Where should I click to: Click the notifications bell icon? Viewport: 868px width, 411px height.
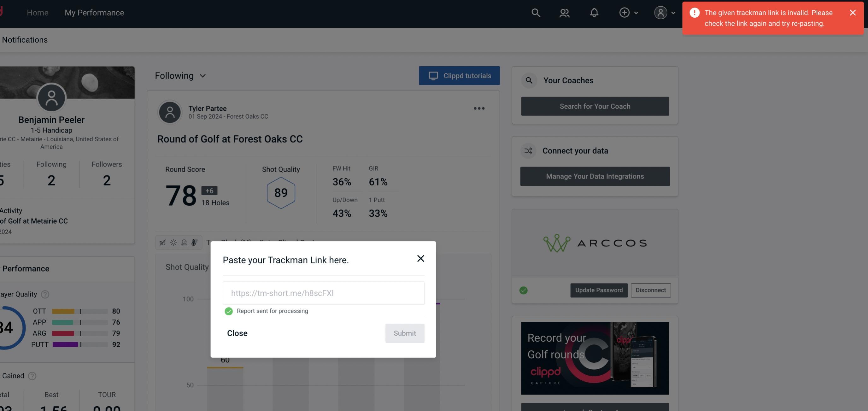coord(594,12)
